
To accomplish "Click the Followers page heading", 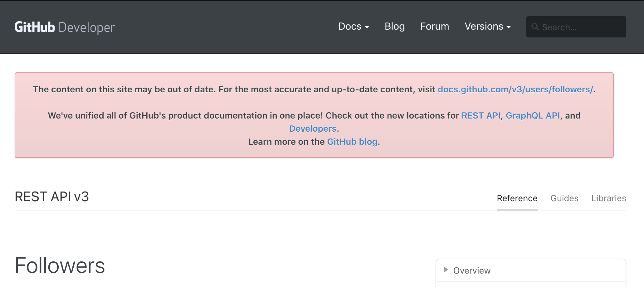I will [60, 265].
